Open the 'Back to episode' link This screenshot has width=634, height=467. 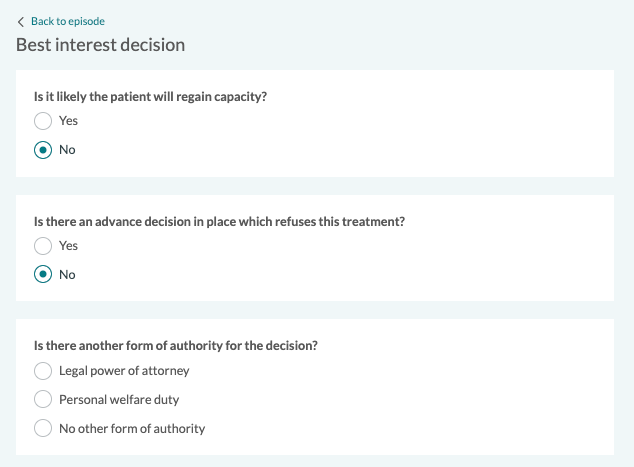tap(67, 21)
